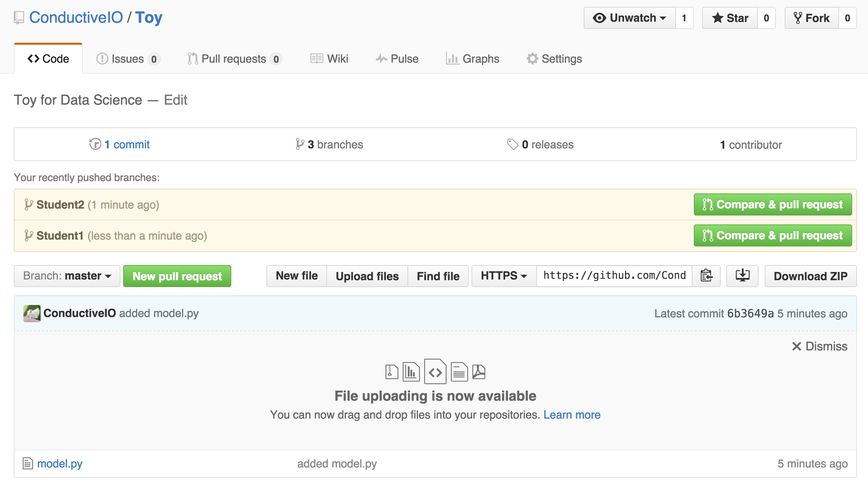This screenshot has height=484, width=868.
Task: Open the Settings gear tab
Action: coord(554,59)
